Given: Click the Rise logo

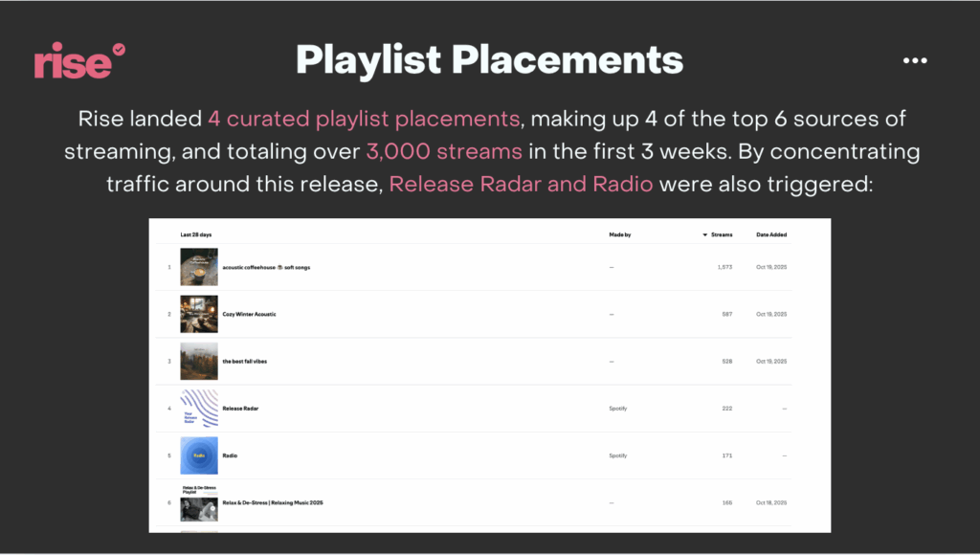Looking at the screenshot, I should tap(80, 61).
